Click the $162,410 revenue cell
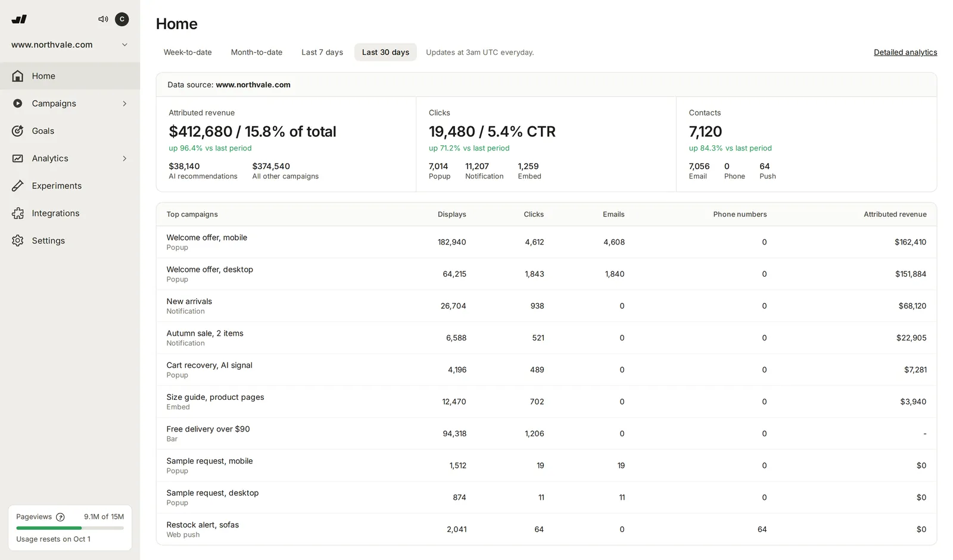 tap(910, 242)
